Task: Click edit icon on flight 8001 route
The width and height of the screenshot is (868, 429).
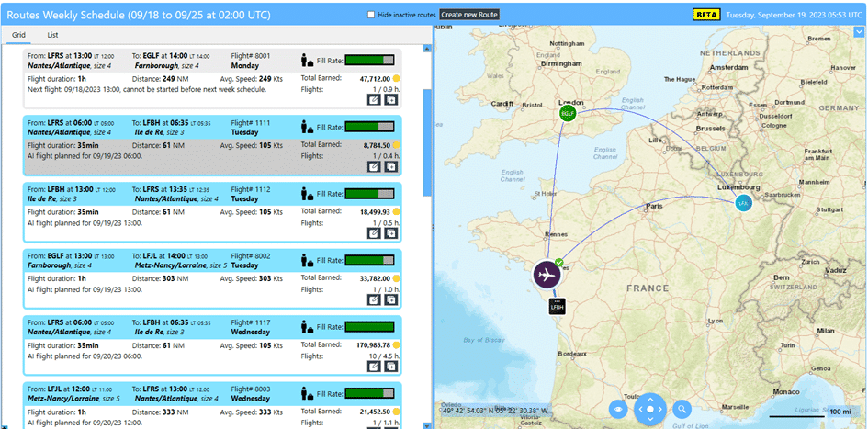Action: (374, 99)
